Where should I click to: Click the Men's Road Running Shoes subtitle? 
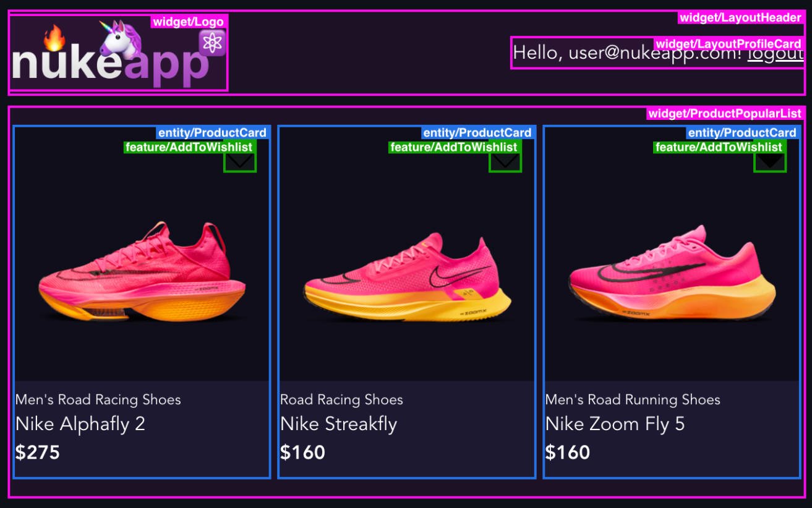633,400
